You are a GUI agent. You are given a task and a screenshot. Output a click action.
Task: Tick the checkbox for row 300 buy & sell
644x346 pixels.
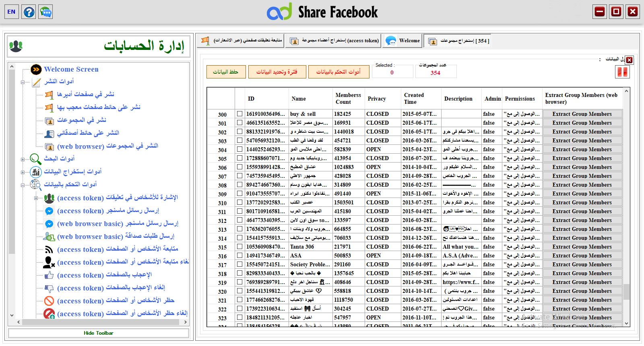(240, 114)
